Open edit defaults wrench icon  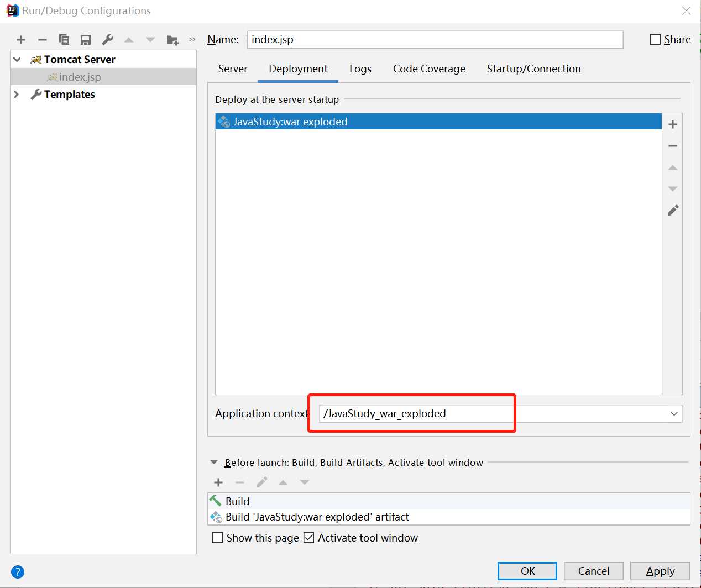click(107, 40)
